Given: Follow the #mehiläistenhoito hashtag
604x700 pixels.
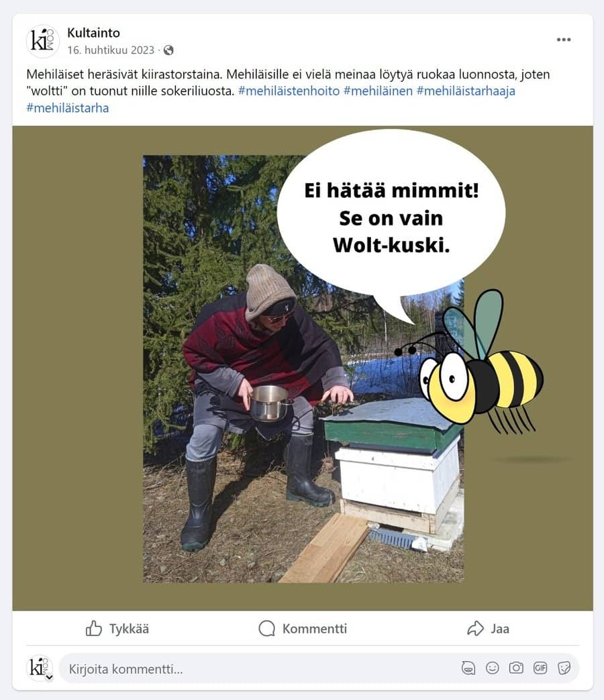Looking at the screenshot, I should click(289, 91).
